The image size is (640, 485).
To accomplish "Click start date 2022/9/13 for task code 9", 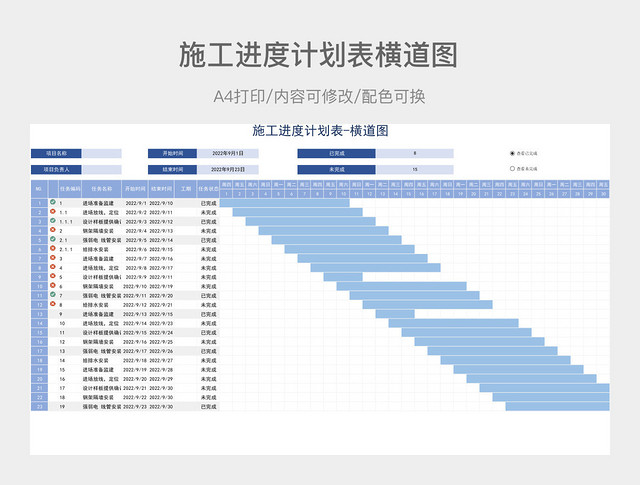I will [135, 314].
